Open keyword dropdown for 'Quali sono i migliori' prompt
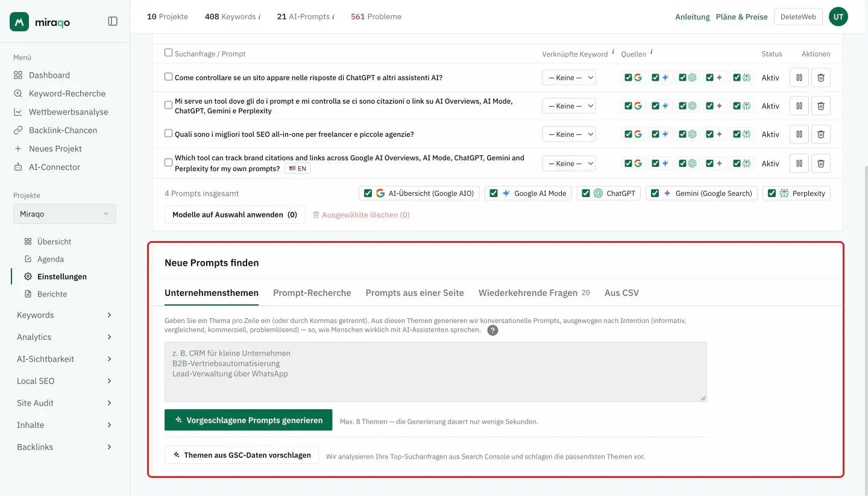This screenshot has width=868, height=496. pyautogui.click(x=569, y=134)
